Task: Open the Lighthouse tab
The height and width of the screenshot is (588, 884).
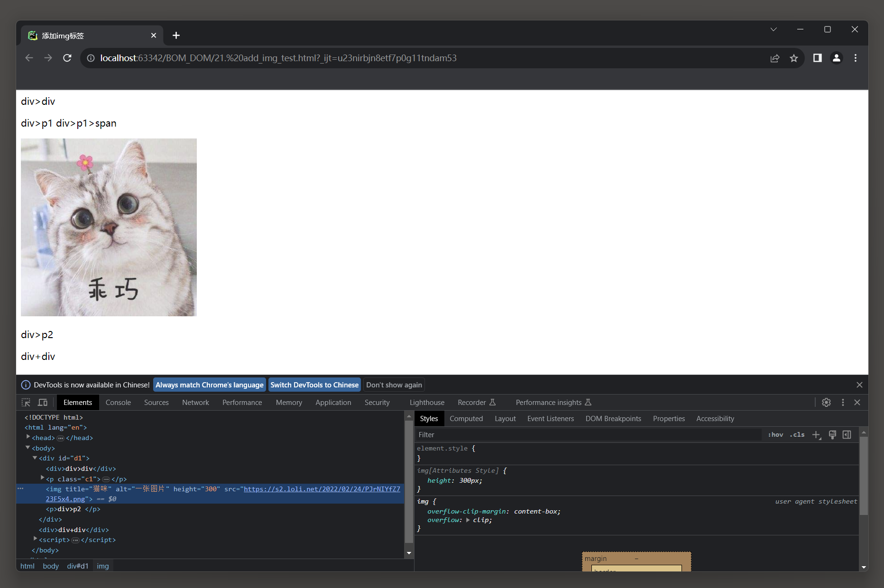Action: (427, 403)
